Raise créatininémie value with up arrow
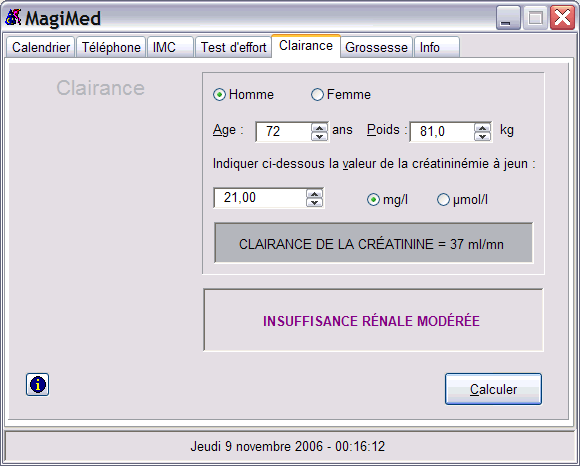 click(x=314, y=194)
